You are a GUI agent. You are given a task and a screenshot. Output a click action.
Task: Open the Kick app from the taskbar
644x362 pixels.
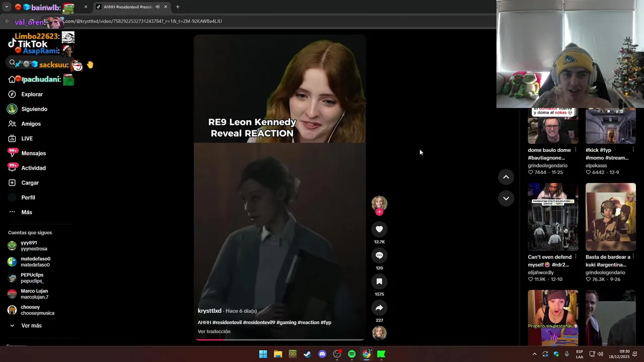tap(381, 354)
